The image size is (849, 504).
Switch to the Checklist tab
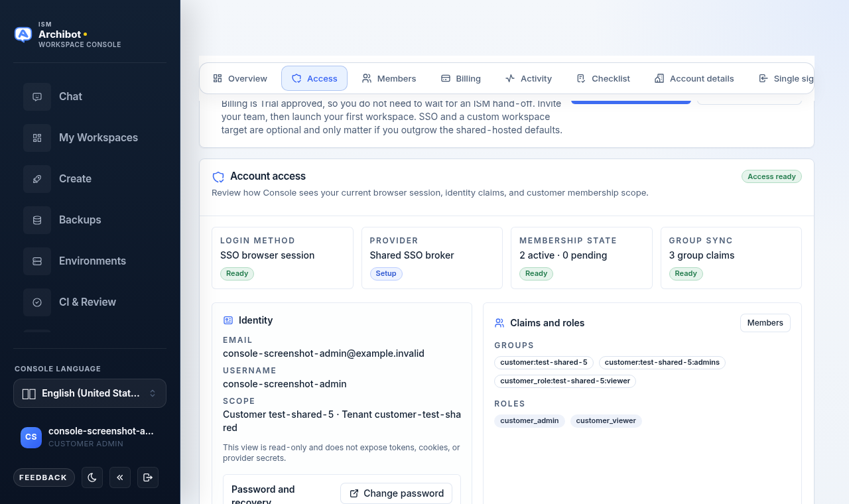click(604, 78)
